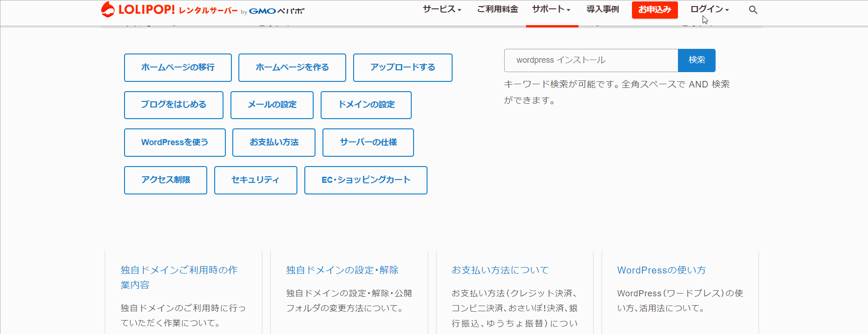Select the ホームページの移行 category button
This screenshot has width=868, height=334.
click(178, 67)
